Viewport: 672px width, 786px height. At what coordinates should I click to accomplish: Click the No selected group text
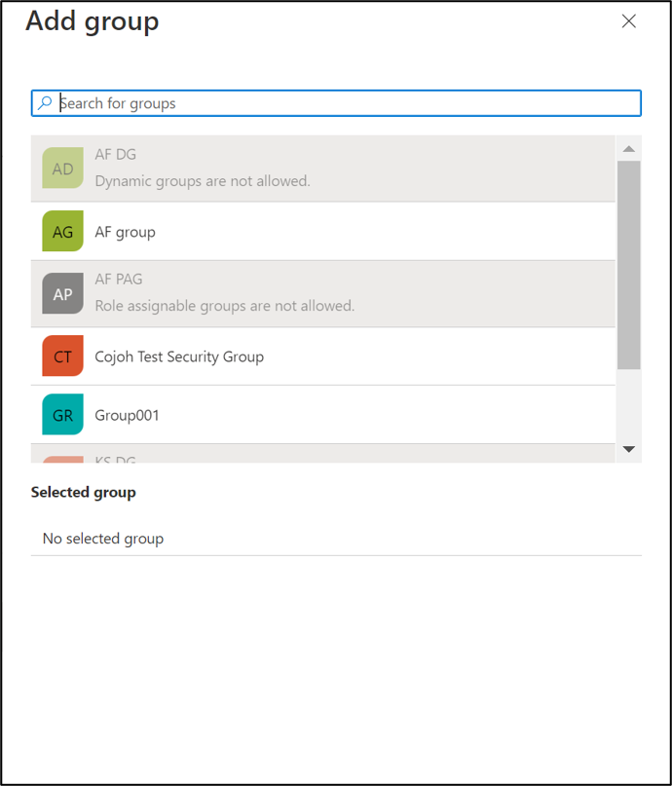pyautogui.click(x=101, y=538)
